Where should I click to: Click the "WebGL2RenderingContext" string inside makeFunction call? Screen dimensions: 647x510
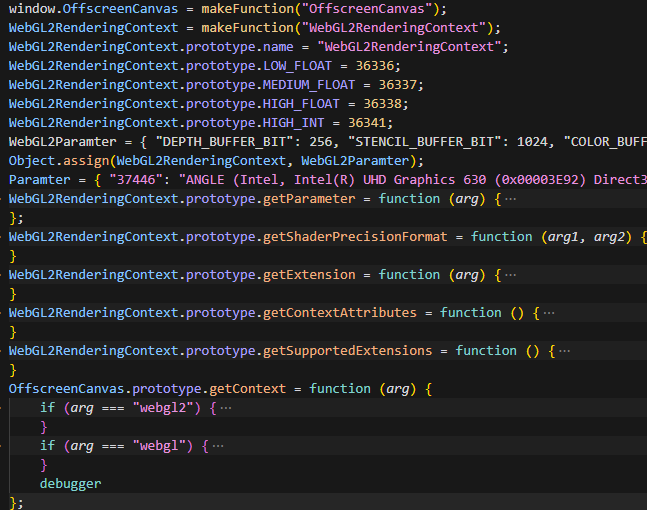pos(394,28)
